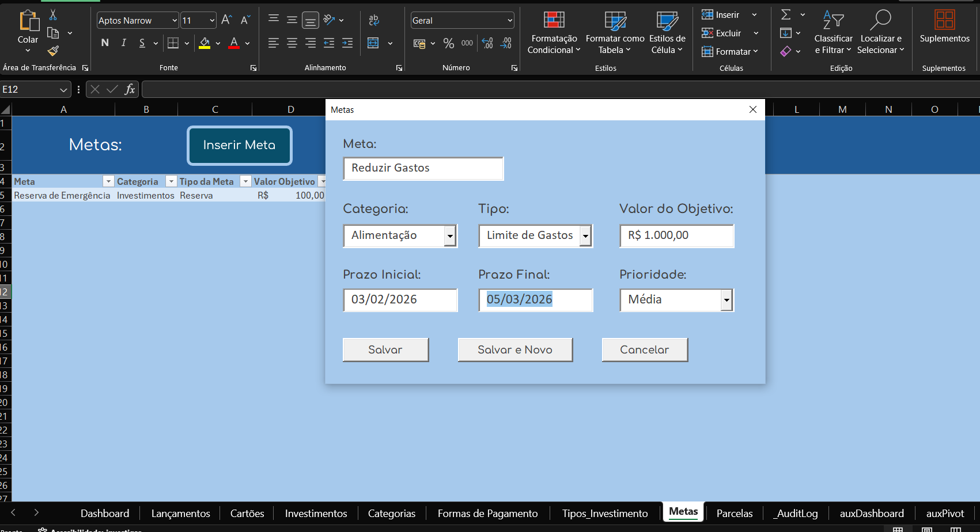Switch to the Cartões sheet tab
This screenshot has height=532, width=980.
(247, 513)
